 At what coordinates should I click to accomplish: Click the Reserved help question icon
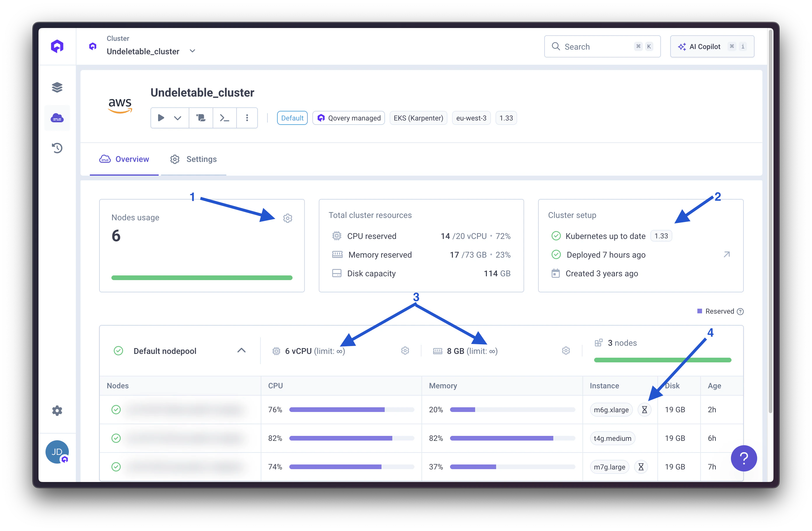[x=740, y=312]
